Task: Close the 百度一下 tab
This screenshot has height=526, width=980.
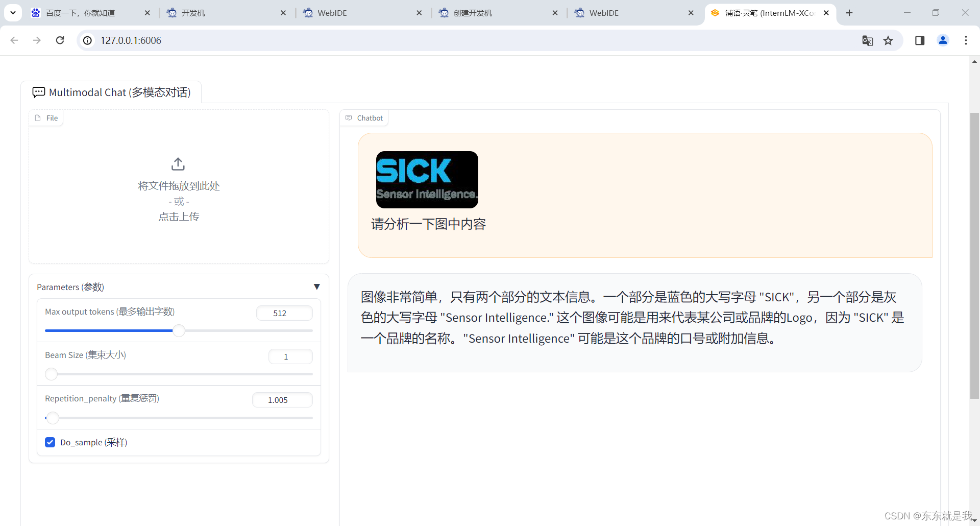Action: tap(148, 13)
